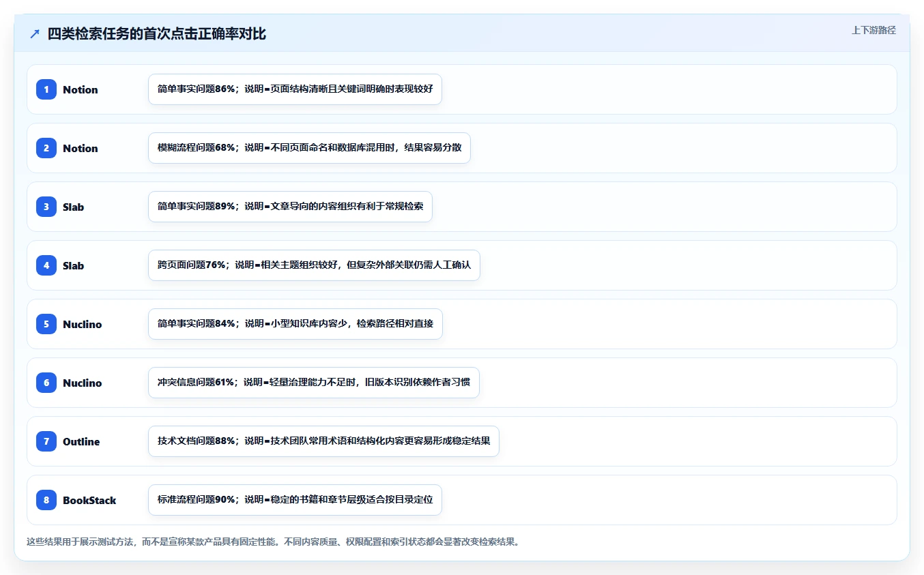924x575 pixels.
Task: Click number badge 4 in second Slab row
Action: click(46, 265)
